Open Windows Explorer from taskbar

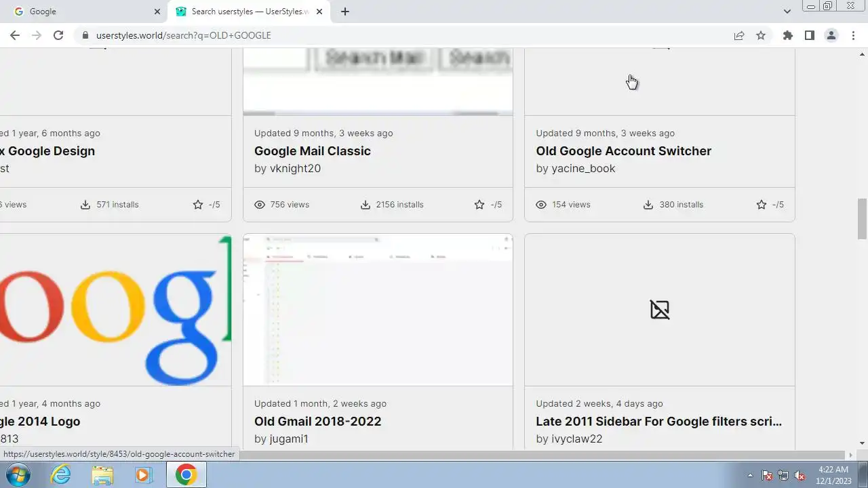pyautogui.click(x=102, y=474)
